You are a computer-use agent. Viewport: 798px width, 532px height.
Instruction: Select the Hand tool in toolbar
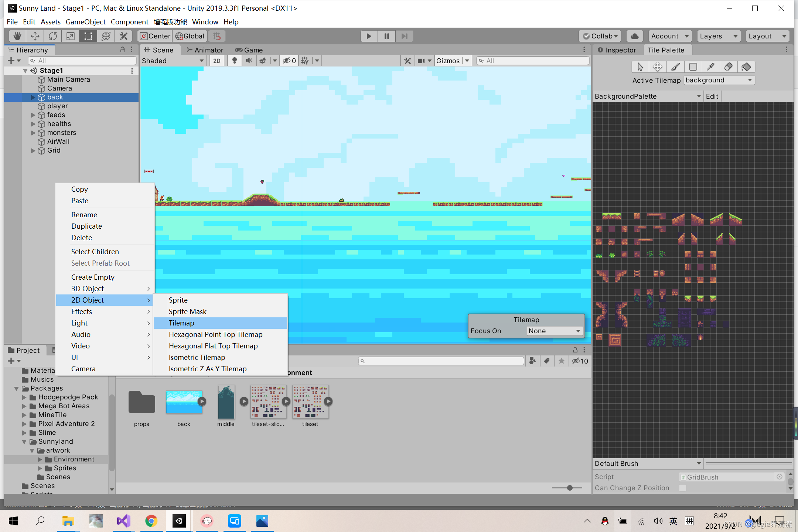(17, 36)
